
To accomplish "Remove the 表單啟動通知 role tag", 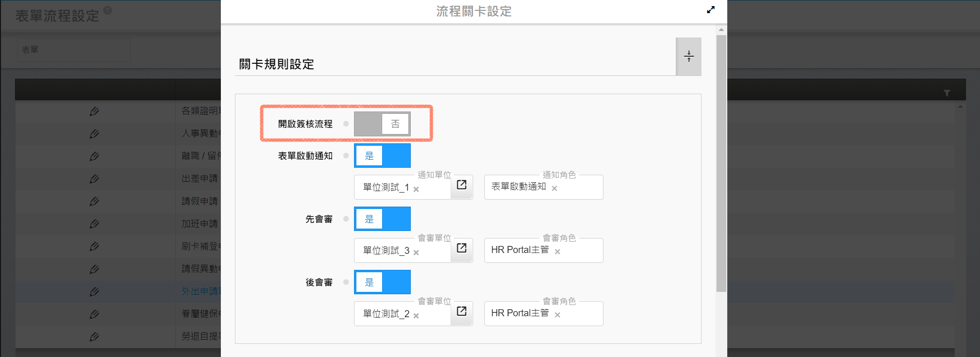I will coord(554,188).
